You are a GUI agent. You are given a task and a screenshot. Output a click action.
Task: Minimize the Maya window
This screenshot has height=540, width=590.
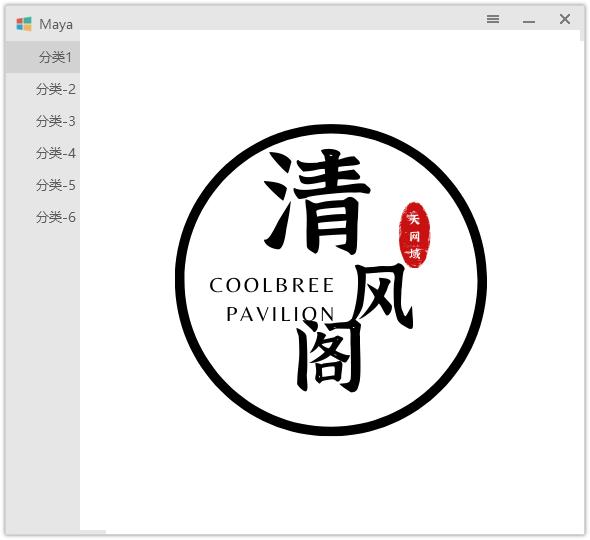tap(529, 21)
